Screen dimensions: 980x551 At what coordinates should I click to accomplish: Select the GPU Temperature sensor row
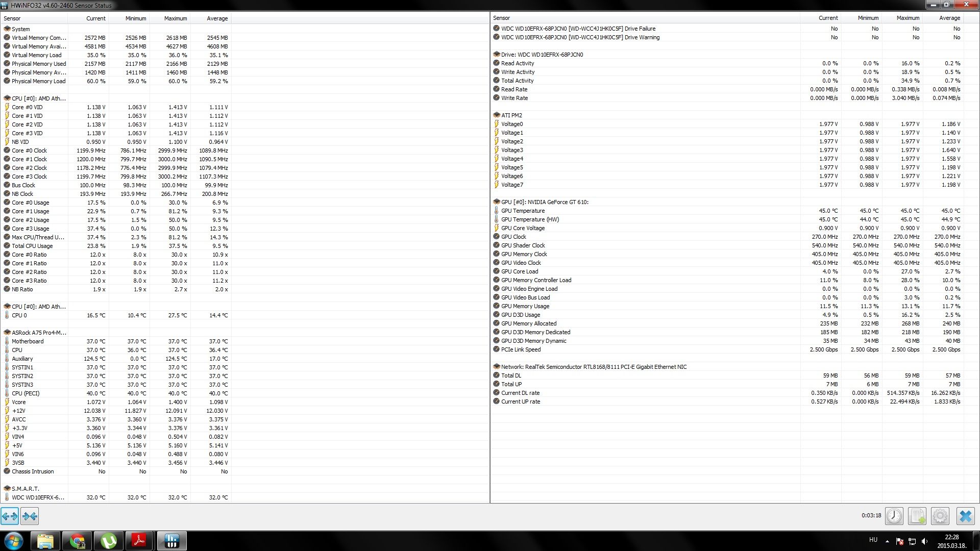point(523,211)
